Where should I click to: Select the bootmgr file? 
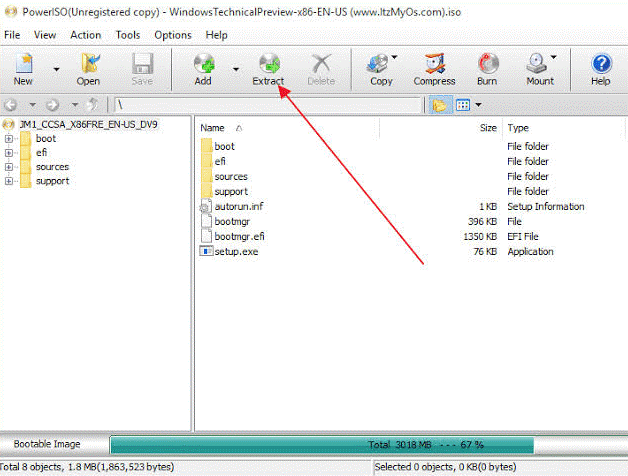pos(232,222)
